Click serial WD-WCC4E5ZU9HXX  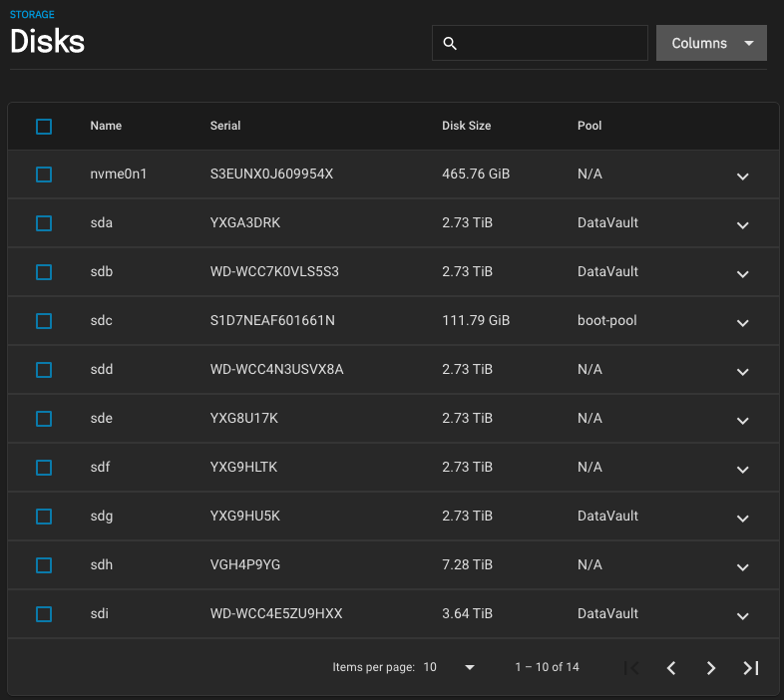[276, 613]
